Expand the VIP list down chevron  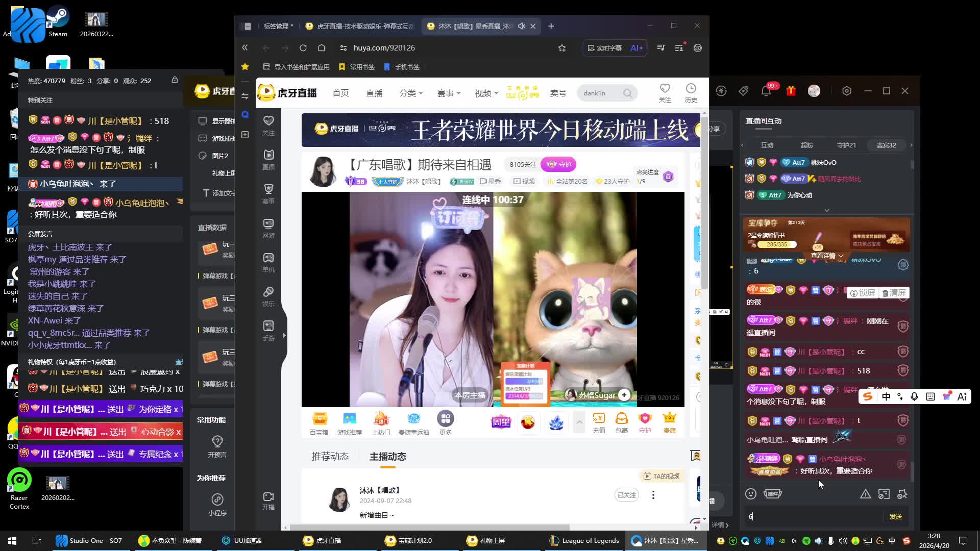click(x=826, y=210)
